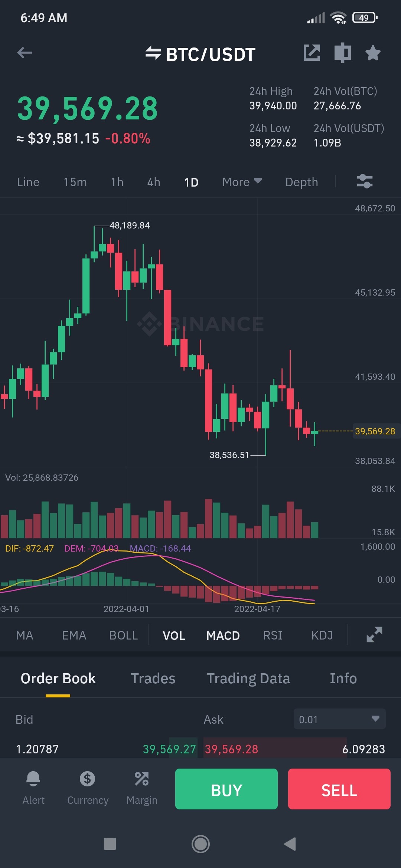Go back using the arrow icon
This screenshot has height=868, width=401.
point(25,53)
